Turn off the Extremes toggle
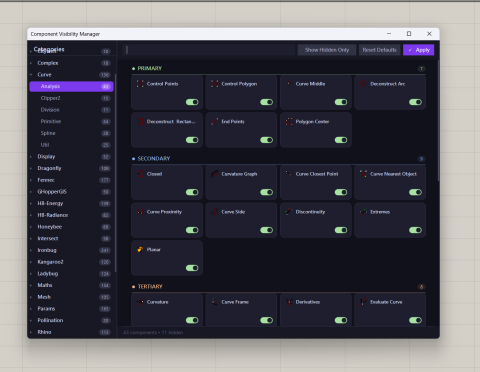This screenshot has width=480, height=372. [415, 230]
